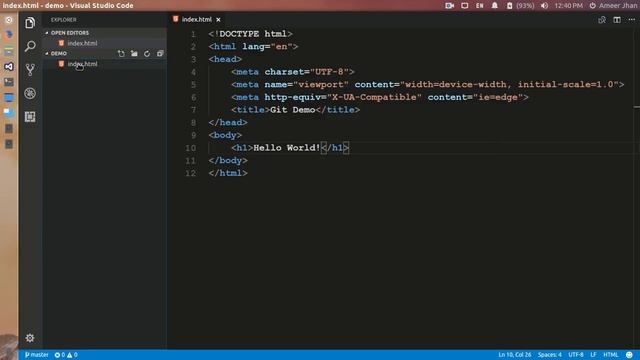Open the Explorer view in activity bar
Image resolution: width=640 pixels, height=360 pixels.
[30, 23]
